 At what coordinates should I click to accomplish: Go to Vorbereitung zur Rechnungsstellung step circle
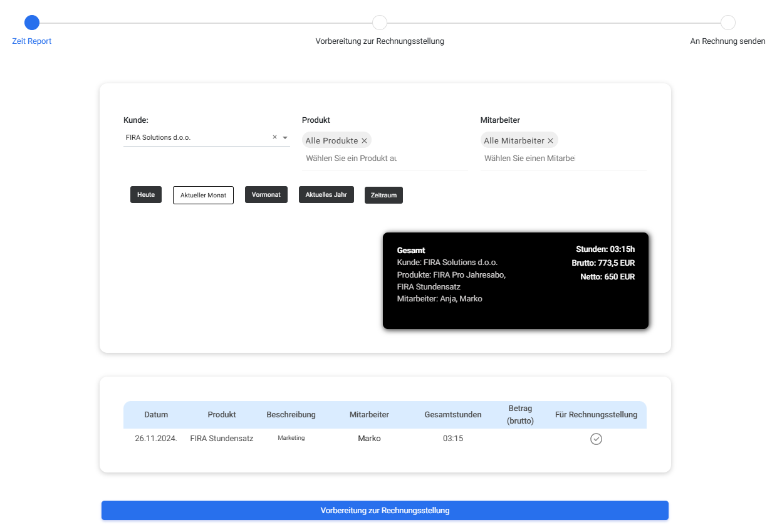(380, 23)
